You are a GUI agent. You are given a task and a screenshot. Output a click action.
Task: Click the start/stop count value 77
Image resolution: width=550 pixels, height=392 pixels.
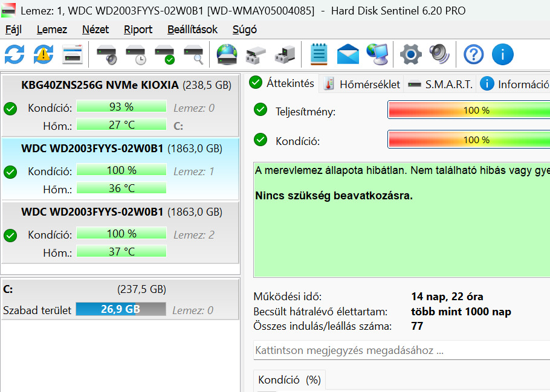417,326
